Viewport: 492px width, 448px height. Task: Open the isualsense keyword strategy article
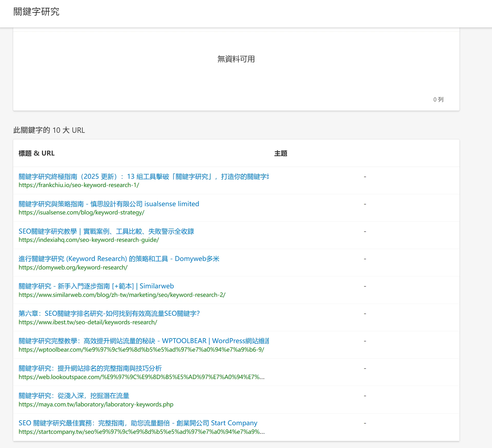click(108, 204)
